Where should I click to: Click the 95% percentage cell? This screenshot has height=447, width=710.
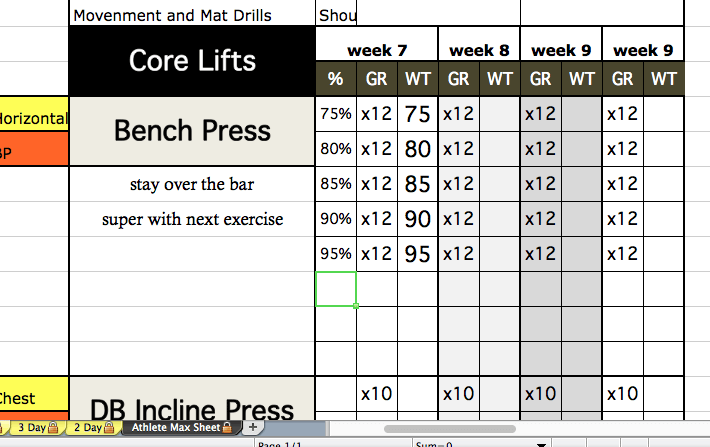coord(336,254)
